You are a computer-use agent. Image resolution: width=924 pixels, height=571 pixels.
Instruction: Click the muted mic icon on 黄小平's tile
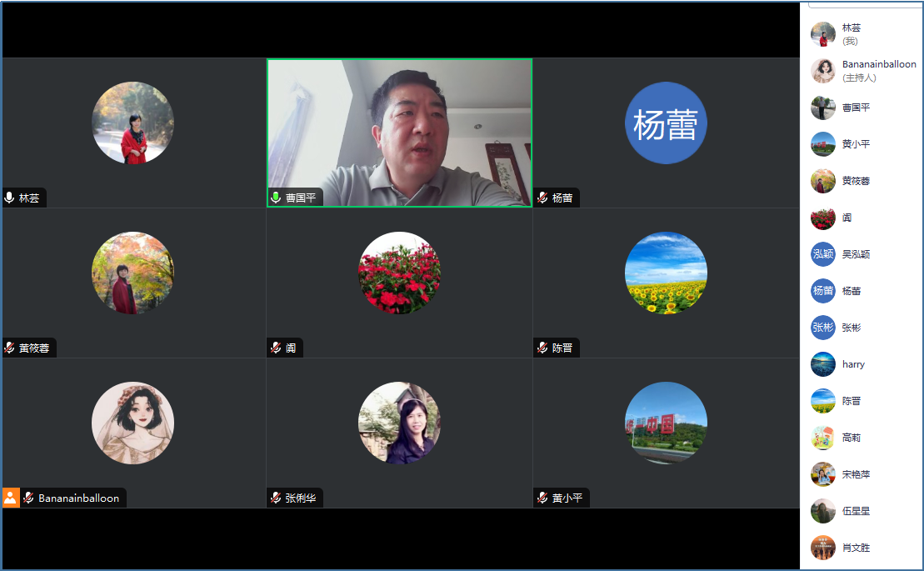click(x=542, y=498)
